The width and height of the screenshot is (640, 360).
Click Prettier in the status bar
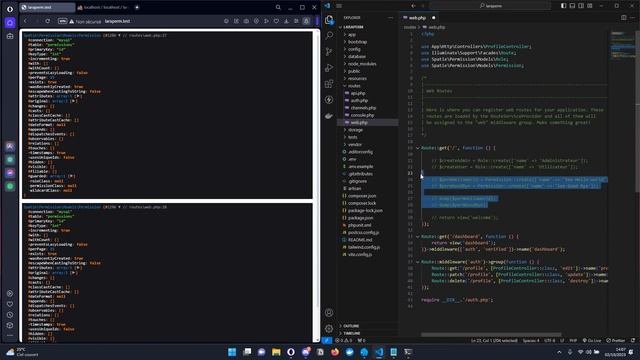(x=616, y=340)
